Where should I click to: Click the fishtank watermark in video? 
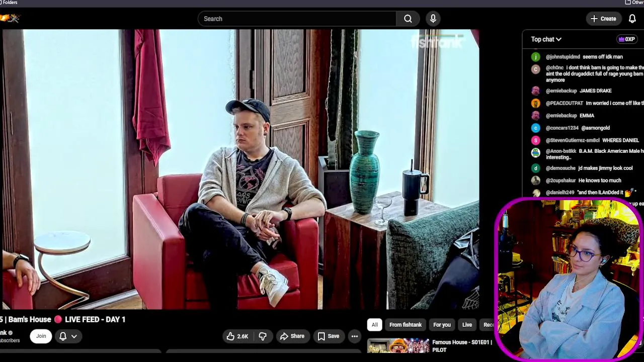(437, 42)
